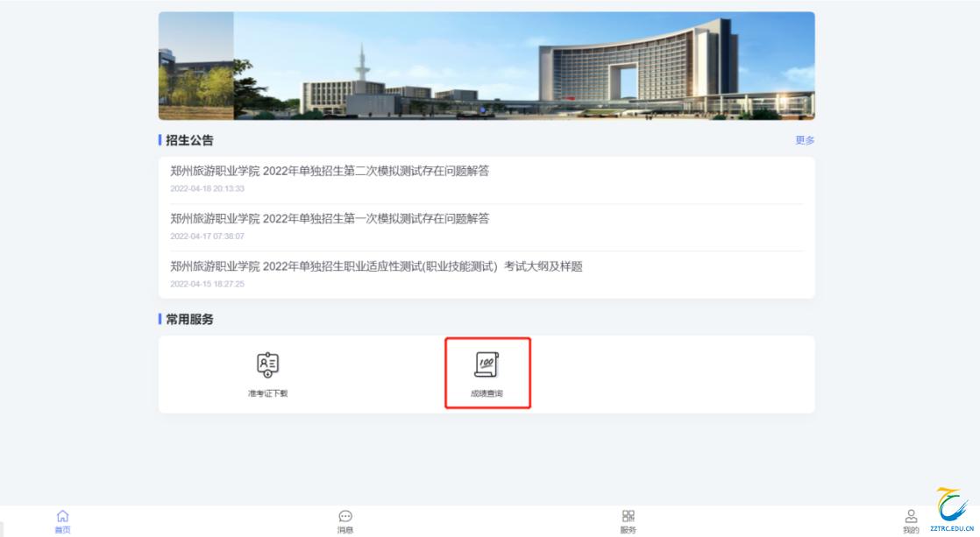The image size is (980, 537).
Task: Click the 2022-04-17 07:38:07 timestamp
Action: pyautogui.click(x=207, y=237)
